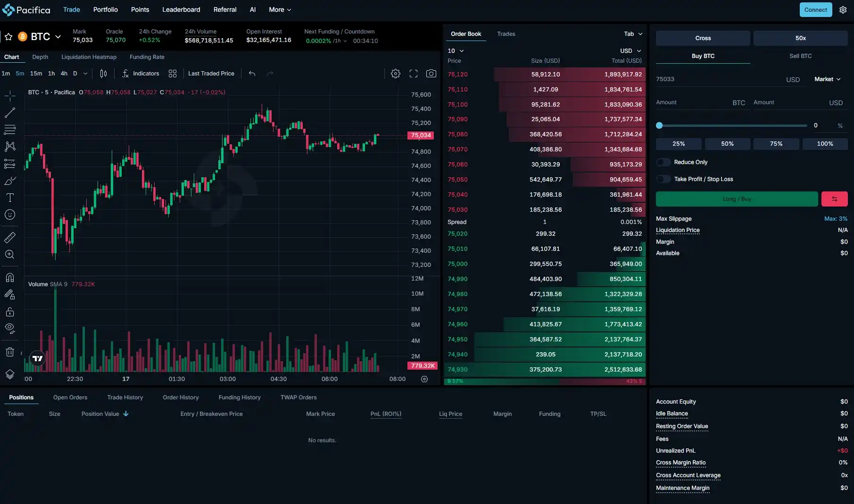Viewport: 854px width, 504px height.
Task: Switch to the Liquidation Heatmap tab
Action: pos(89,57)
